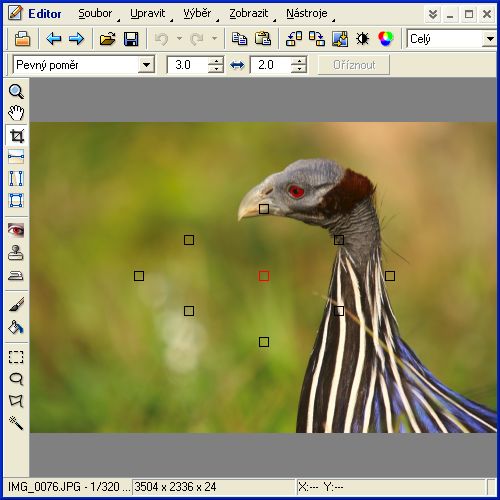Select the Magic wand tool

[16, 423]
